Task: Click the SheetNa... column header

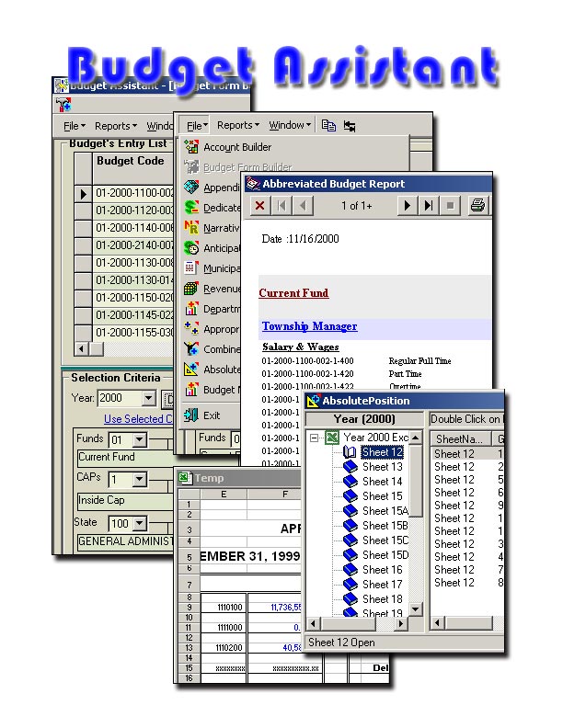Action: pos(462,438)
